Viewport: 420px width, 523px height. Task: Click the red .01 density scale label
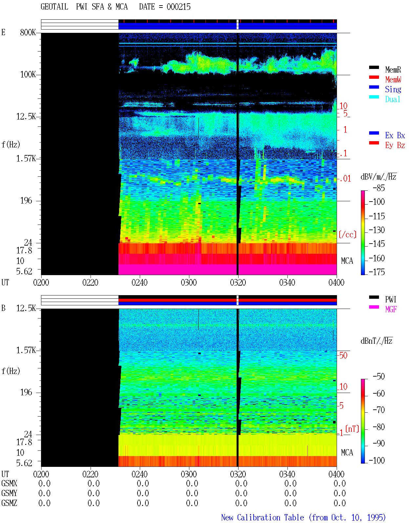point(345,179)
